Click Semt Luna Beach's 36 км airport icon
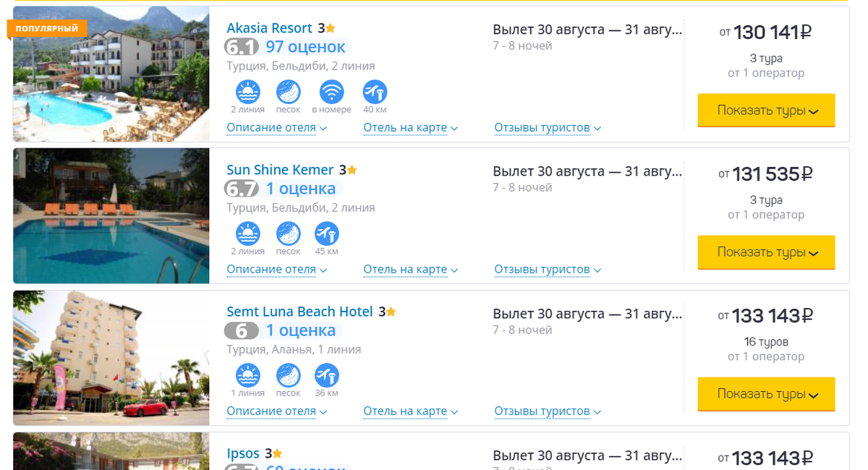868x470 pixels. click(x=326, y=375)
